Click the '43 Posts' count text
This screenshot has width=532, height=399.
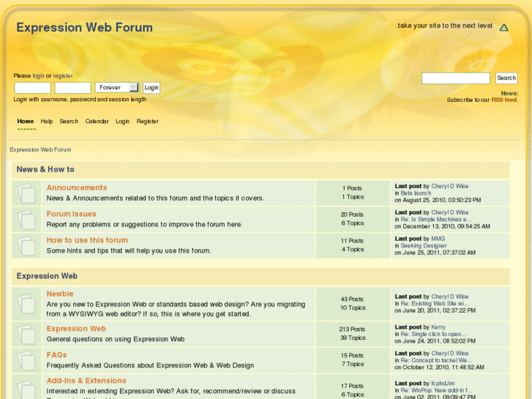(352, 299)
